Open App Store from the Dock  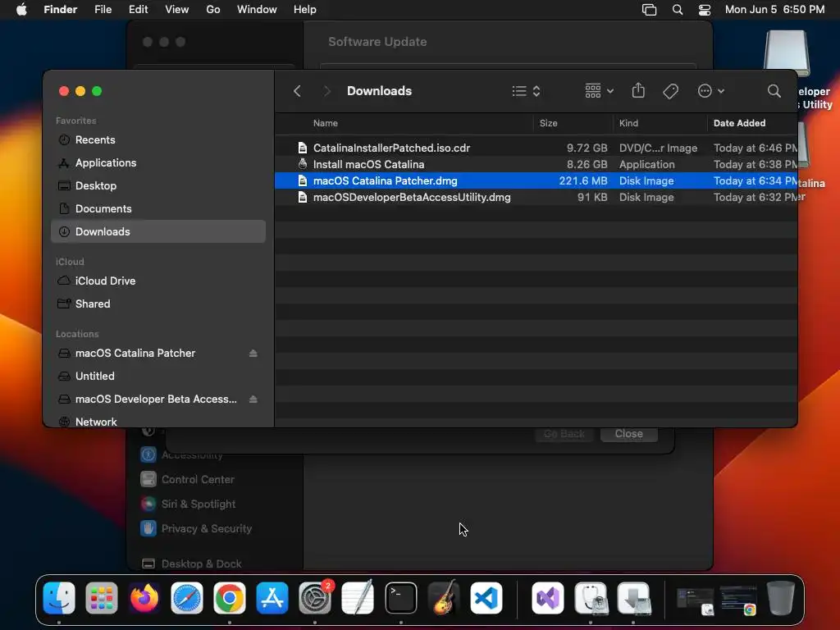click(272, 598)
